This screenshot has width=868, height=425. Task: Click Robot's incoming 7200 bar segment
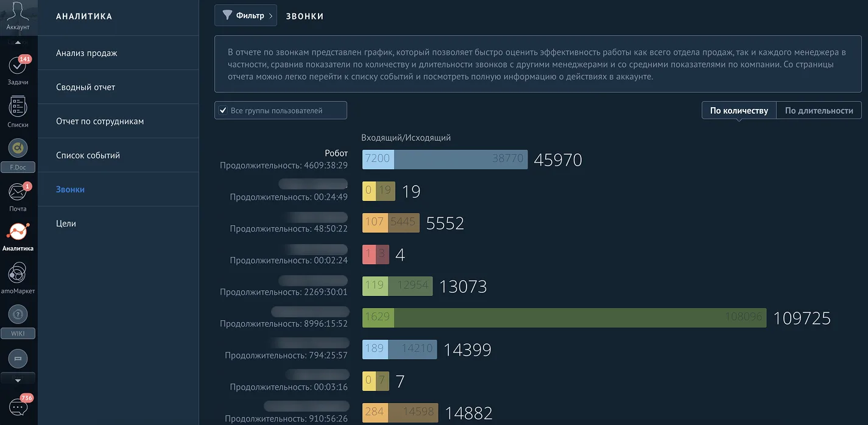(378, 160)
